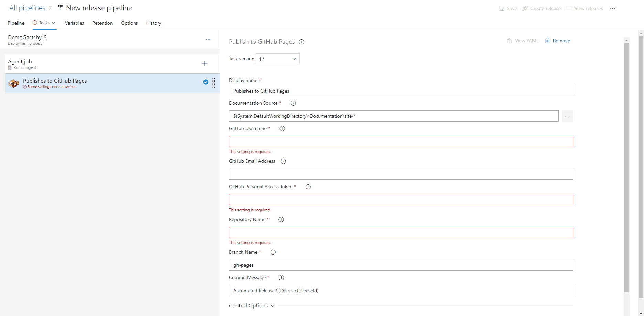Click the Create release rocket icon

[525, 8]
